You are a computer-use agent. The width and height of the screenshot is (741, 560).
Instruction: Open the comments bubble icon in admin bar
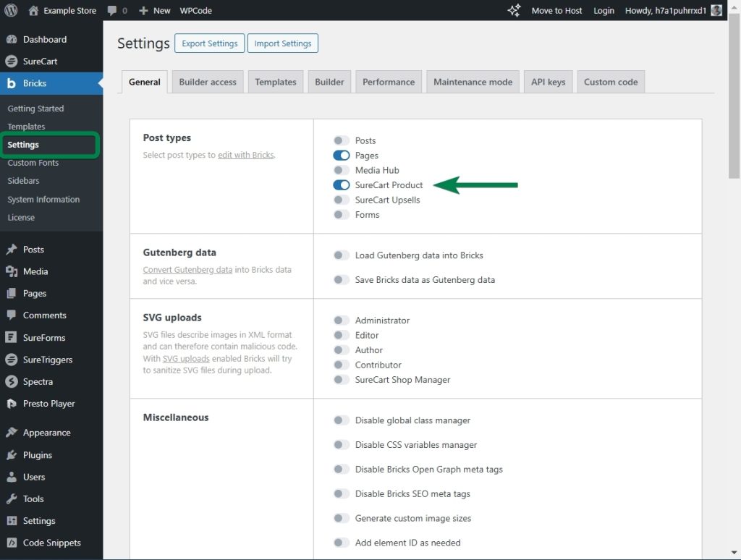[x=112, y=11]
